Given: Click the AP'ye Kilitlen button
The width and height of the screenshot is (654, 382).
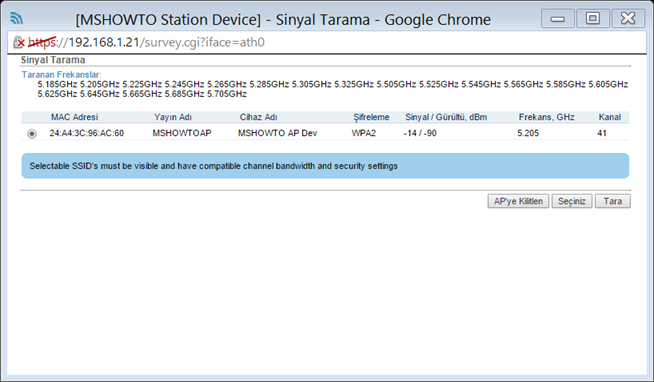Looking at the screenshot, I should click(518, 201).
